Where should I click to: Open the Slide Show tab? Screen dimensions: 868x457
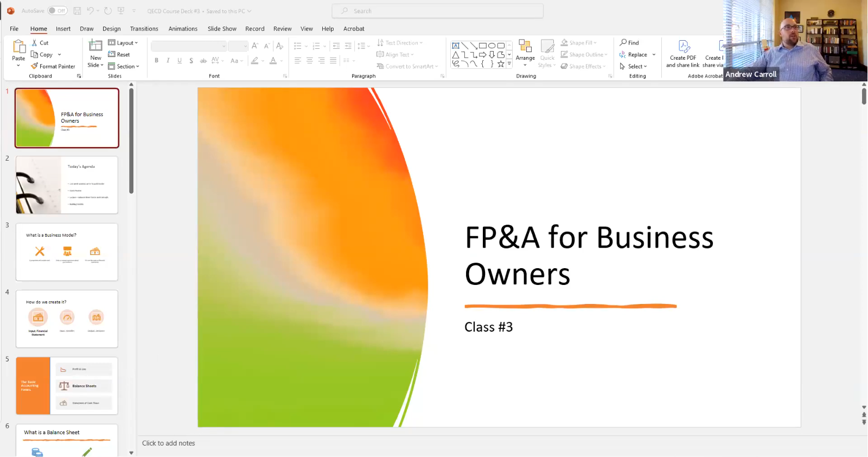pyautogui.click(x=222, y=29)
